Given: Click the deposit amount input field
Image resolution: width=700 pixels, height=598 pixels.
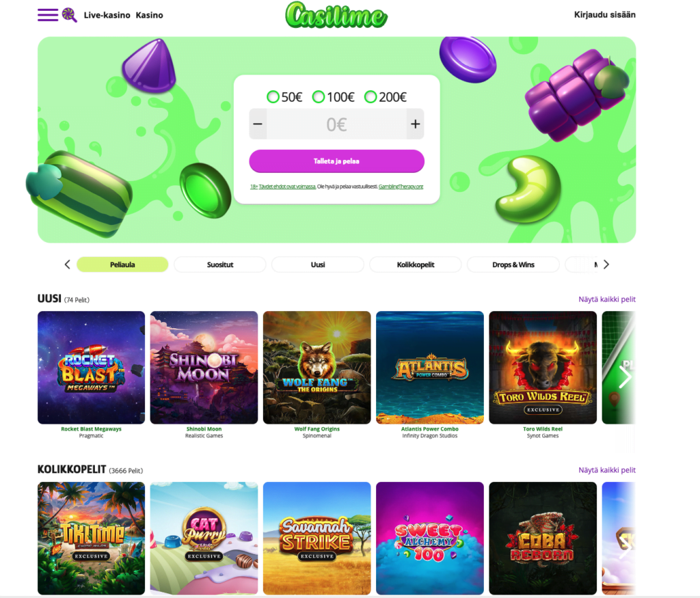Looking at the screenshot, I should [x=336, y=124].
